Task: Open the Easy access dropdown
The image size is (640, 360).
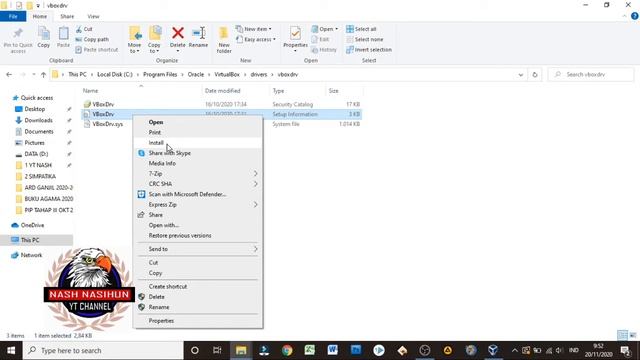Action: [x=256, y=39]
